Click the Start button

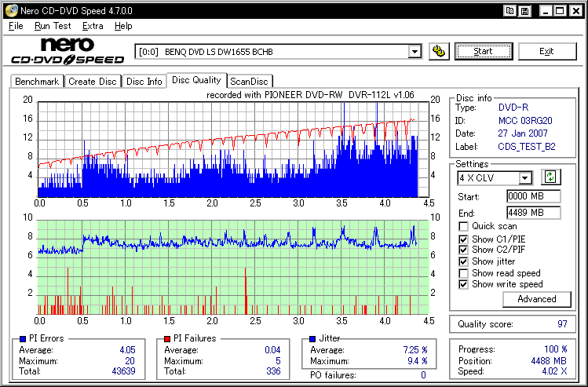[483, 51]
